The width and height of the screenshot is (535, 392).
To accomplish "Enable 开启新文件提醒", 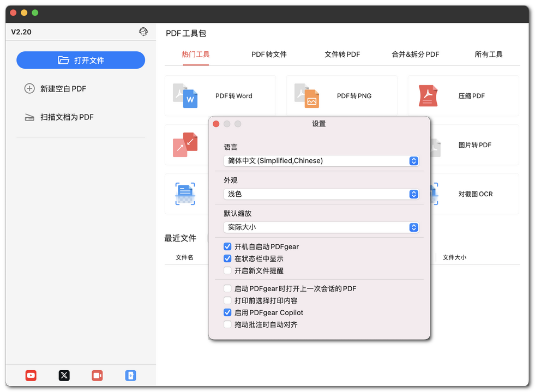I will click(x=227, y=270).
